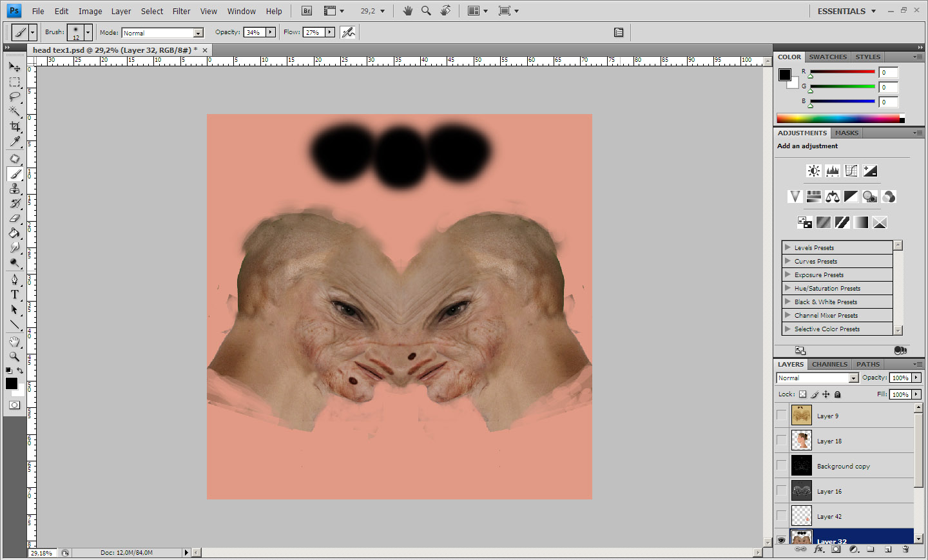Switch to the Masks tab
Viewport: 928px width, 560px height.
tap(847, 133)
